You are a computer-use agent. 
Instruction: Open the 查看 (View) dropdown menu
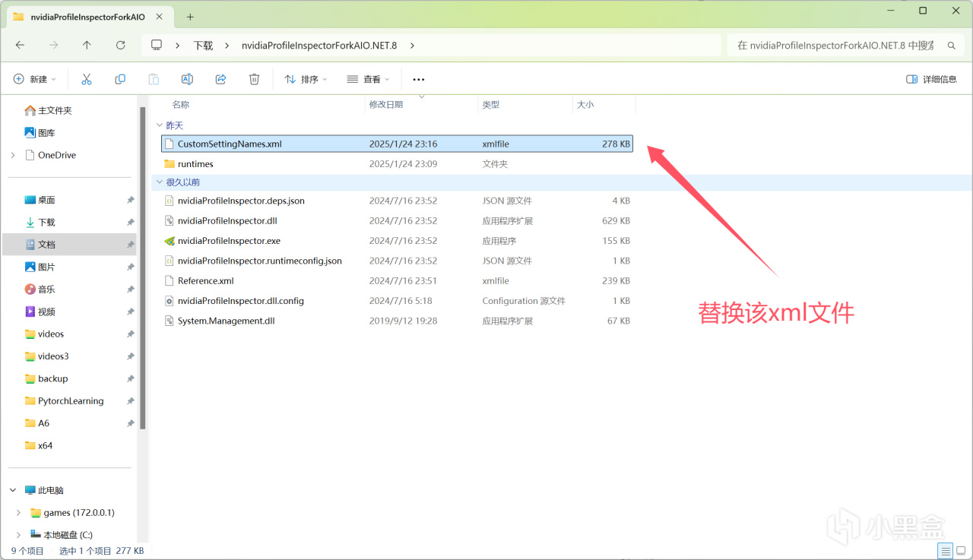(x=368, y=79)
